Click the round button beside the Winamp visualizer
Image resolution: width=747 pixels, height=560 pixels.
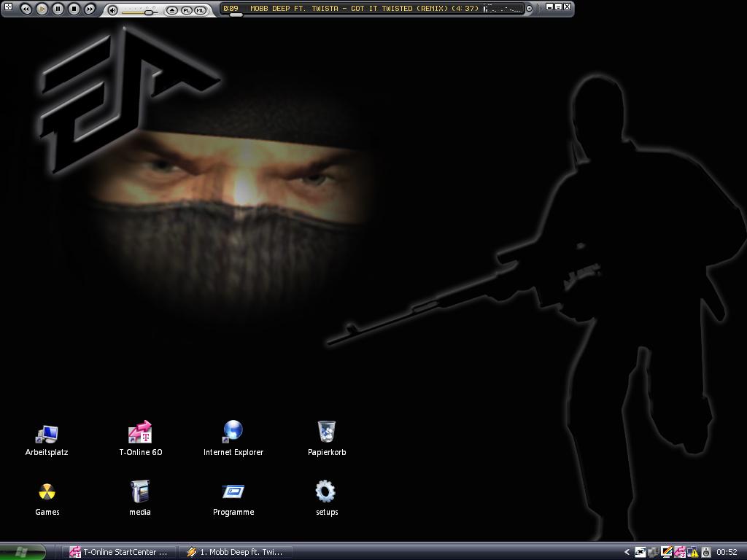(x=529, y=9)
